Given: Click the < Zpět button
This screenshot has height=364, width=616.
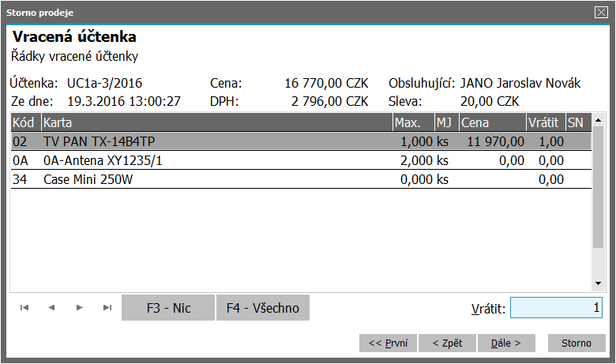Looking at the screenshot, I should tap(448, 343).
